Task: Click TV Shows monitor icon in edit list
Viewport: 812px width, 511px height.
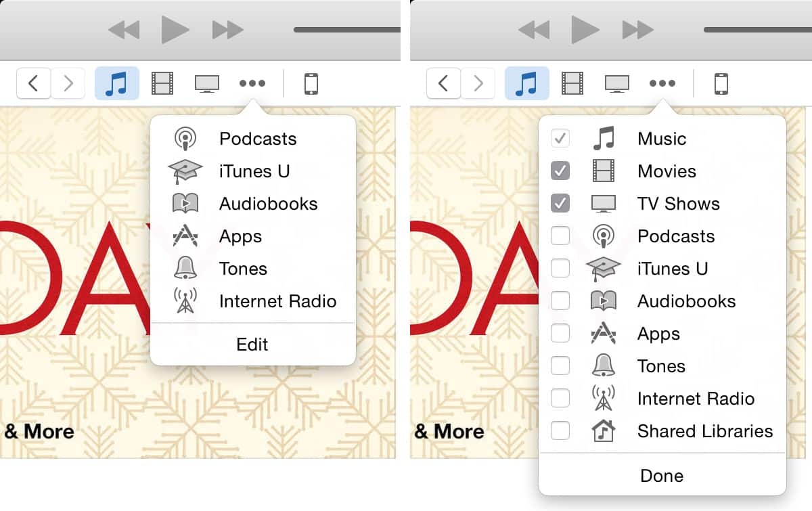Action: (604, 204)
